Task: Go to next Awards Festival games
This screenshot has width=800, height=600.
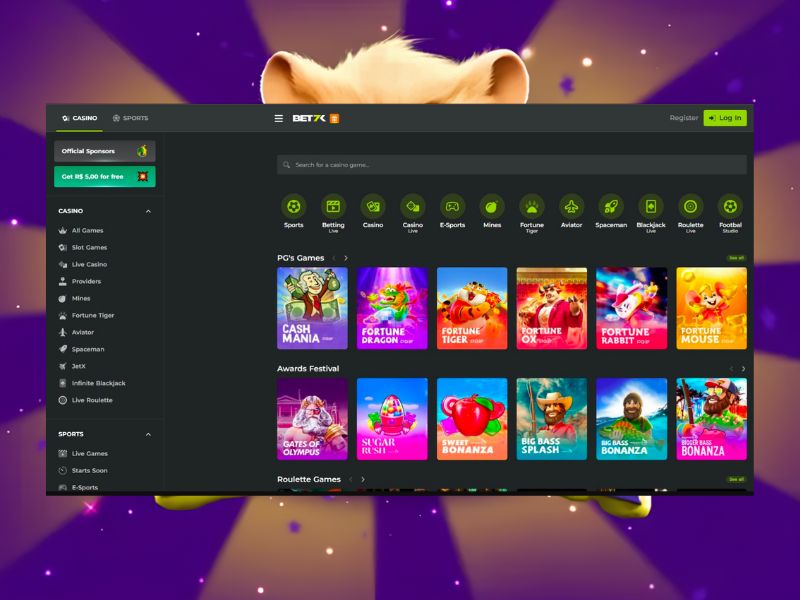Action: point(743,369)
